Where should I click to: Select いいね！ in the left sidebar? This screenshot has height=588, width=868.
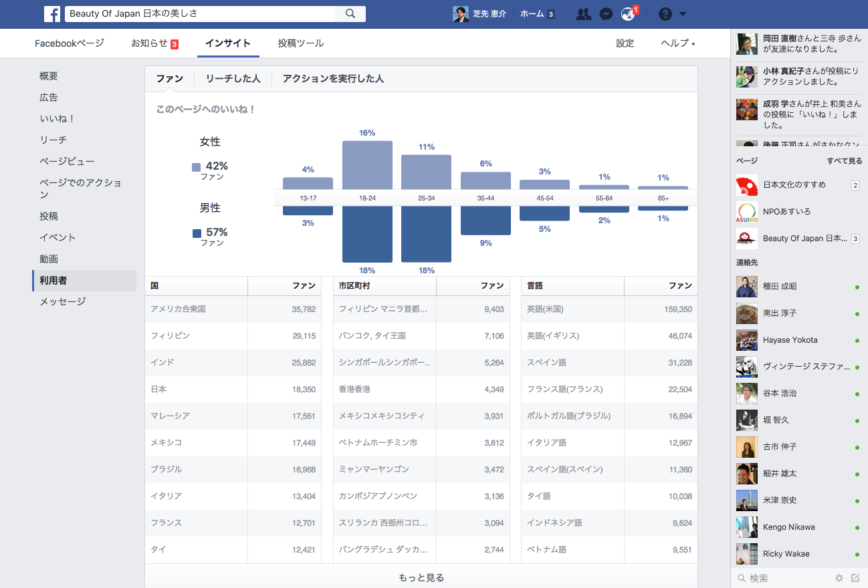click(x=58, y=118)
